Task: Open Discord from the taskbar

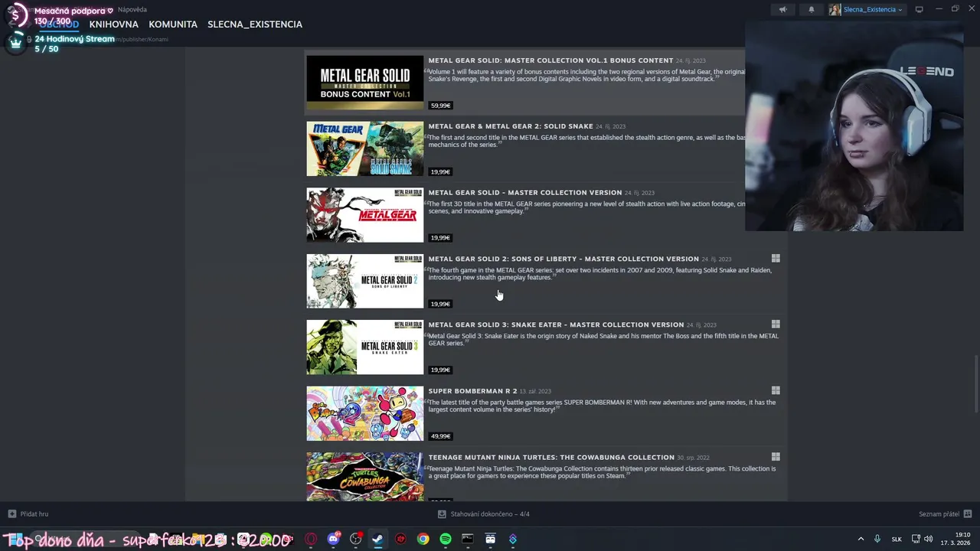Action: click(x=333, y=539)
